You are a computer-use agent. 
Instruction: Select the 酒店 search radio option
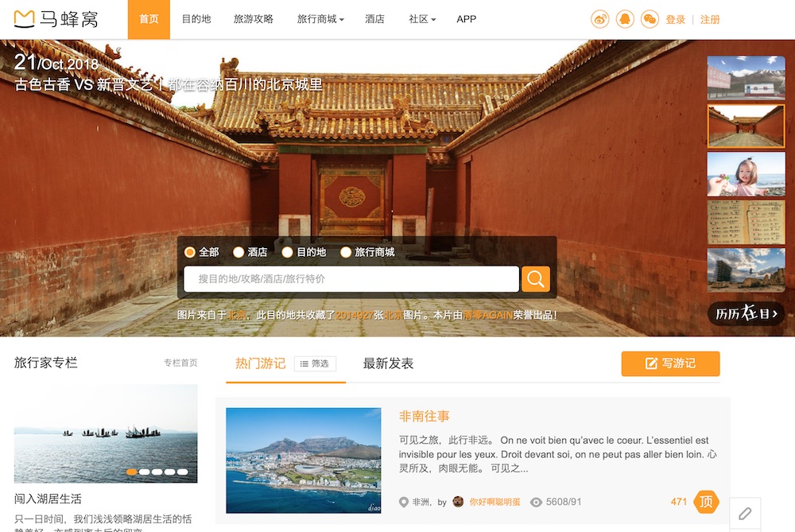(238, 252)
